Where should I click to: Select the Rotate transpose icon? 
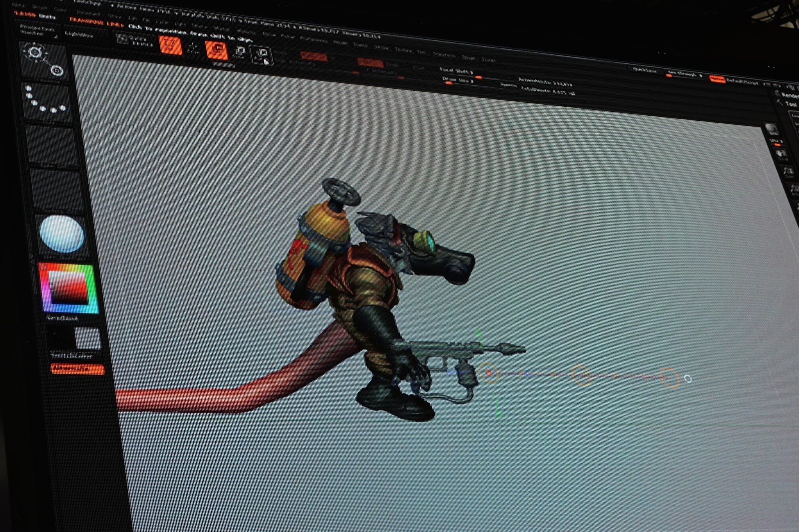pos(260,54)
